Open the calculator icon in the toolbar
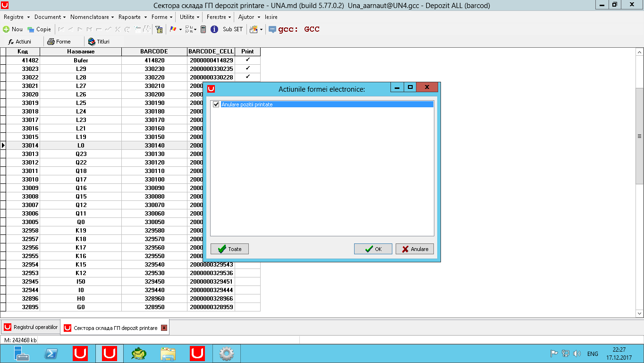 tap(203, 29)
